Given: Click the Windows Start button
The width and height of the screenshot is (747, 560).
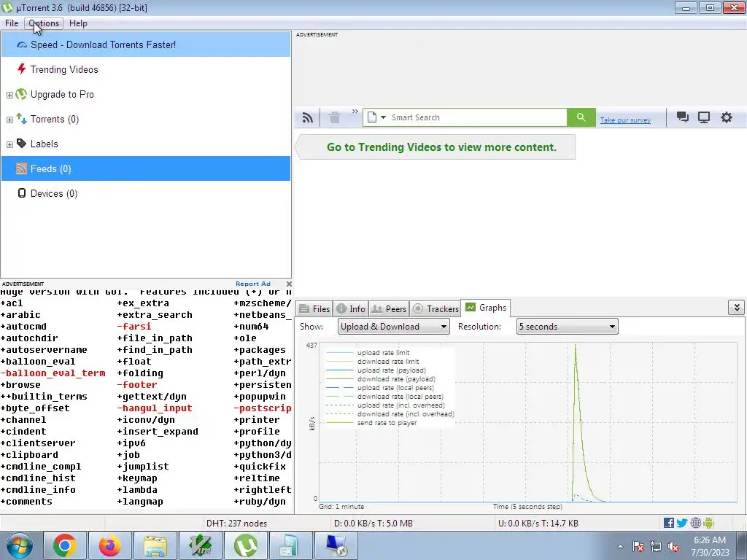Looking at the screenshot, I should pos(19,545).
